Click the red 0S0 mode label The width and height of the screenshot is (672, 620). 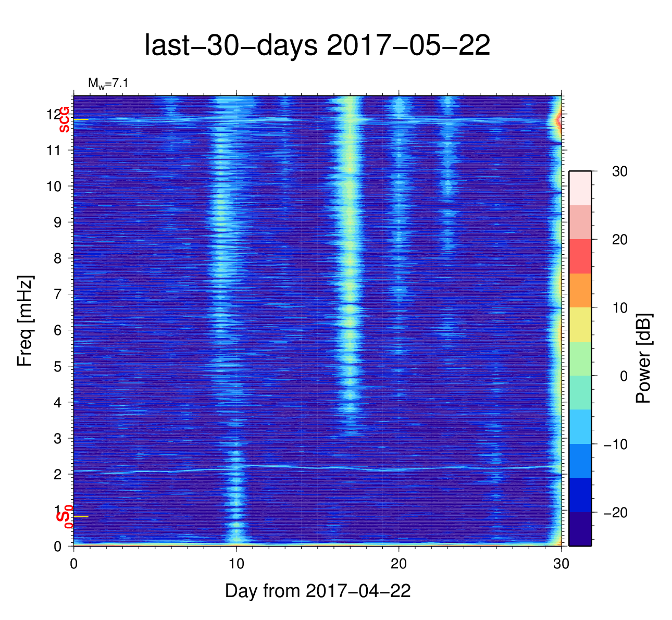[64, 517]
